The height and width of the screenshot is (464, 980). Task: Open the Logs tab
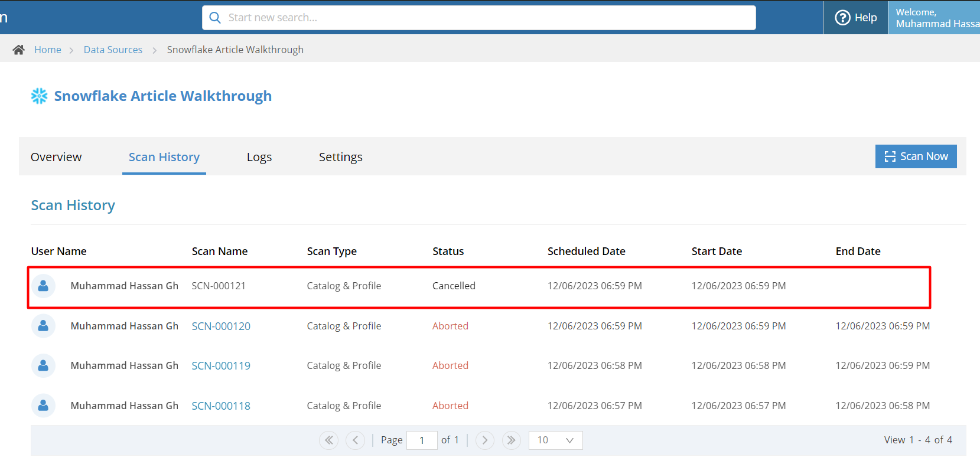tap(259, 157)
